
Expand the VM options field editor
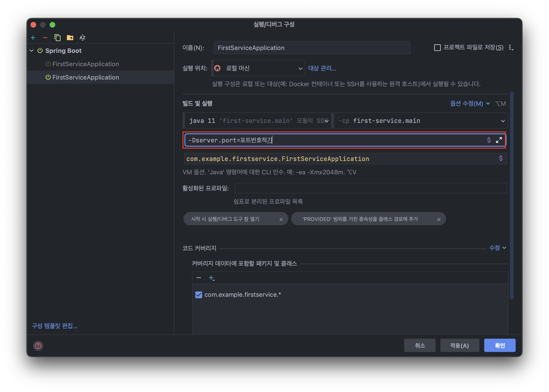coord(499,140)
